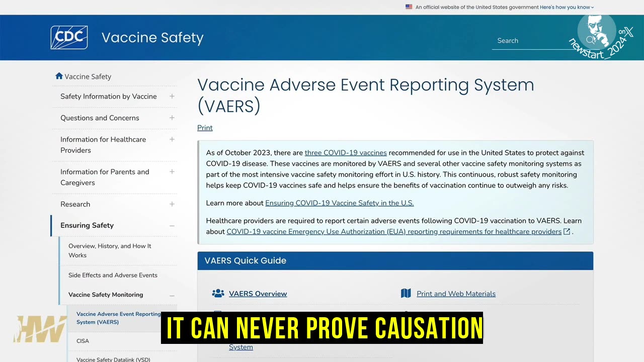The image size is (644, 362).
Task: Open Vaccine Safety Datalink (VSD) item
Action: tap(113, 359)
